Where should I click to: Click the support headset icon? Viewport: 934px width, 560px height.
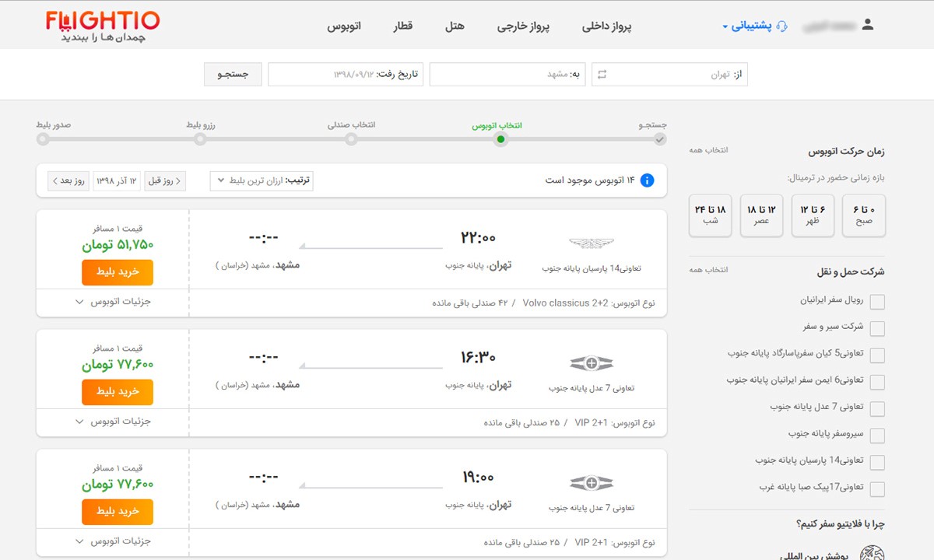tap(782, 26)
